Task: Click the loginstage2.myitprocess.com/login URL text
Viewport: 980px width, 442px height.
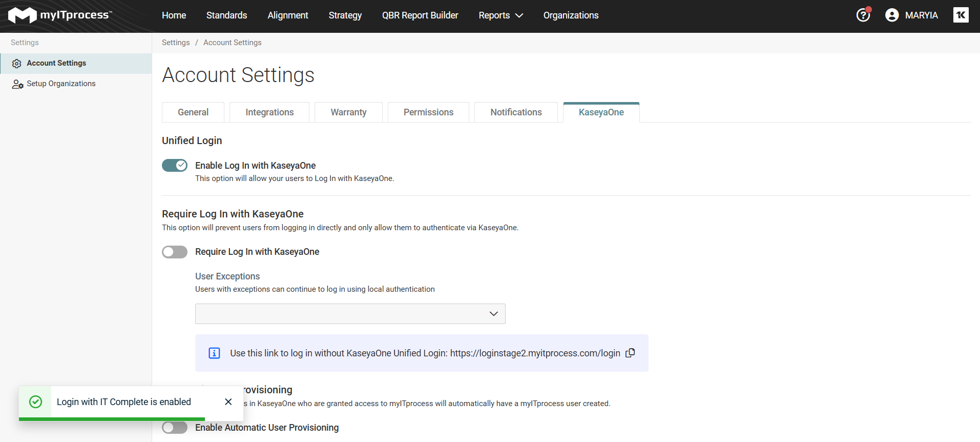Action: pyautogui.click(x=535, y=353)
